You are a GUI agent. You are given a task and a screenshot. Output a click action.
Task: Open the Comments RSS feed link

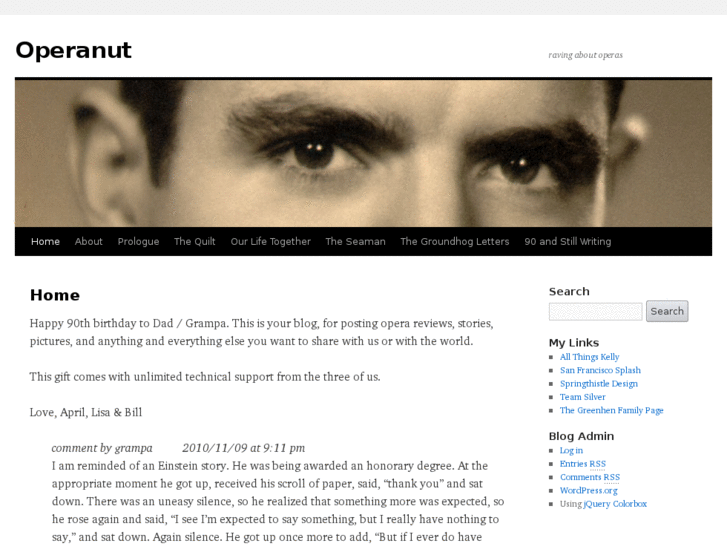pos(590,477)
